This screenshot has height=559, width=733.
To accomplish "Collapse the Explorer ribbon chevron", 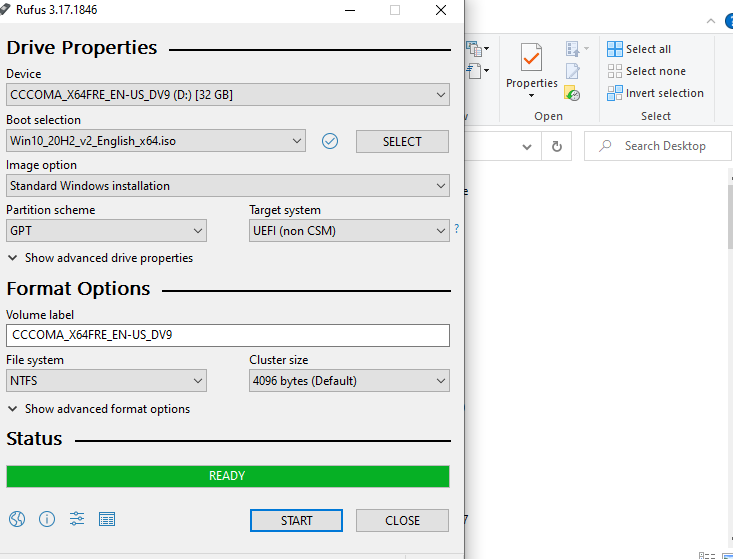I will 711,21.
